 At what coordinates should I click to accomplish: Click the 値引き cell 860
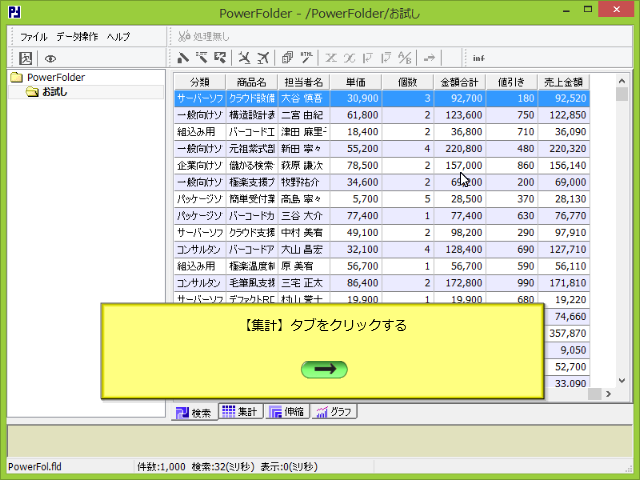[x=511, y=165]
